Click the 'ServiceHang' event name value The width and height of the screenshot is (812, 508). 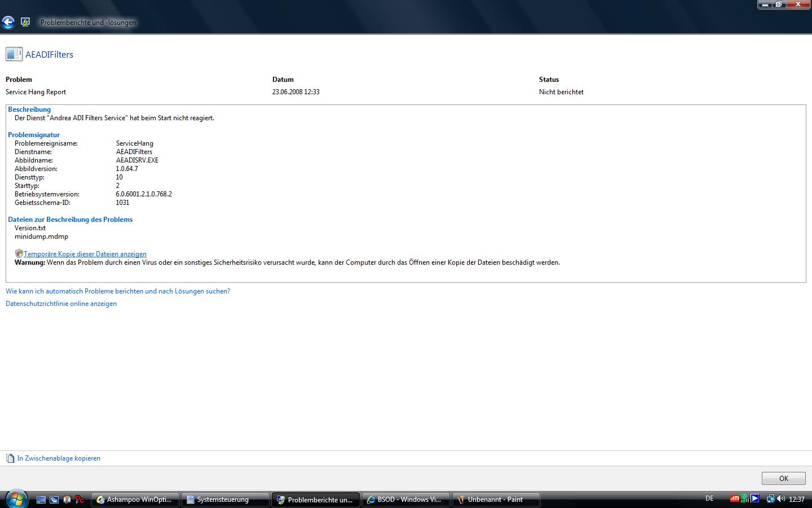[x=135, y=143]
